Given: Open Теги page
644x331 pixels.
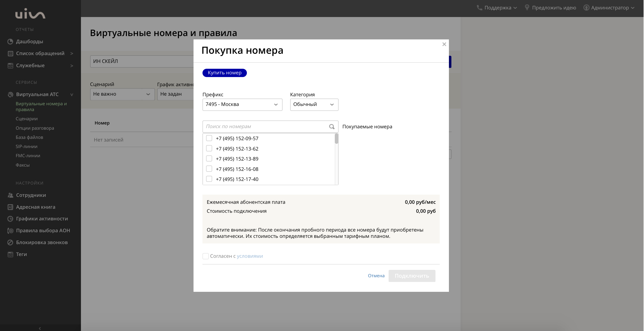Looking at the screenshot, I should 21,254.
